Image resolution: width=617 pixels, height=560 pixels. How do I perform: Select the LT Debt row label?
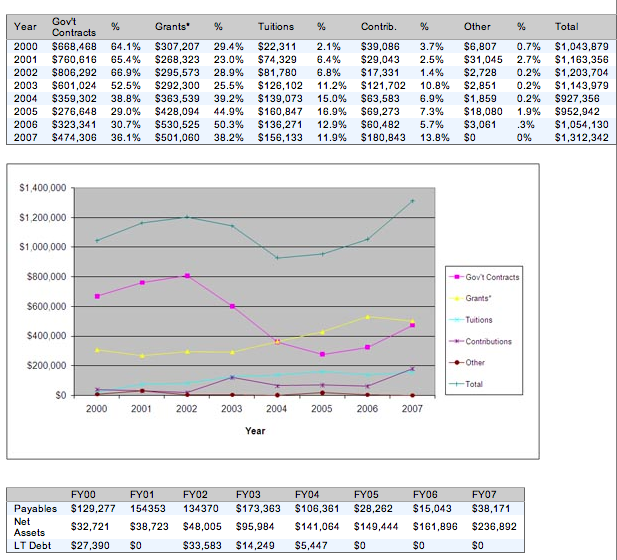coord(33,546)
